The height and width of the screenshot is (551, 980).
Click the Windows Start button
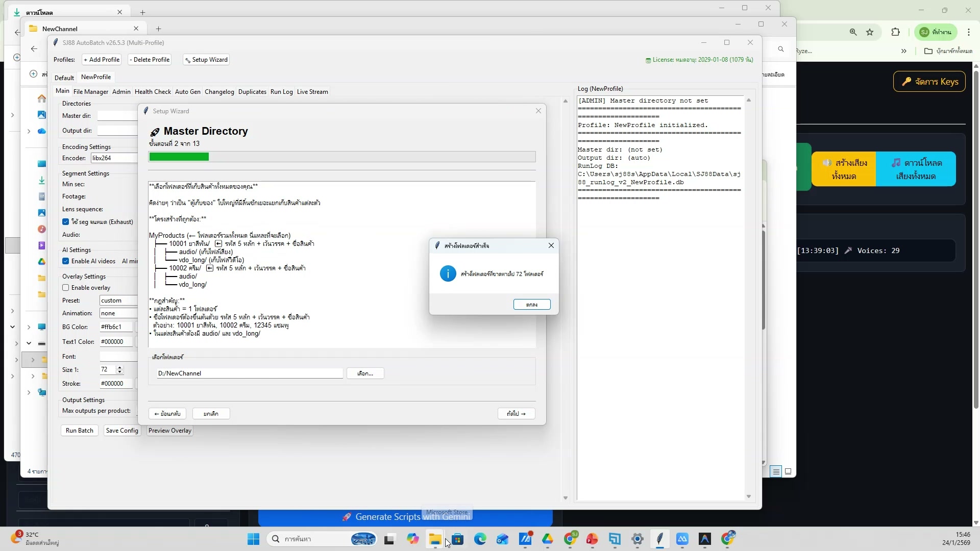click(x=253, y=539)
